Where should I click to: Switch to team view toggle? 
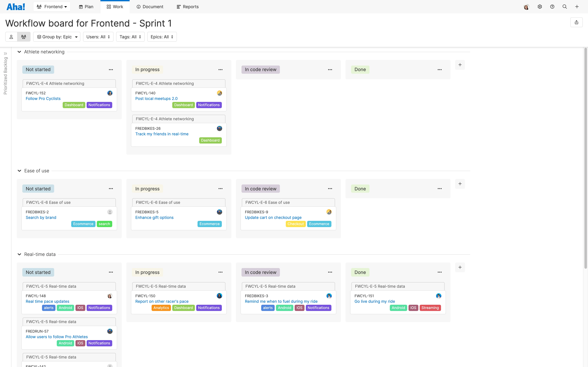click(x=24, y=37)
